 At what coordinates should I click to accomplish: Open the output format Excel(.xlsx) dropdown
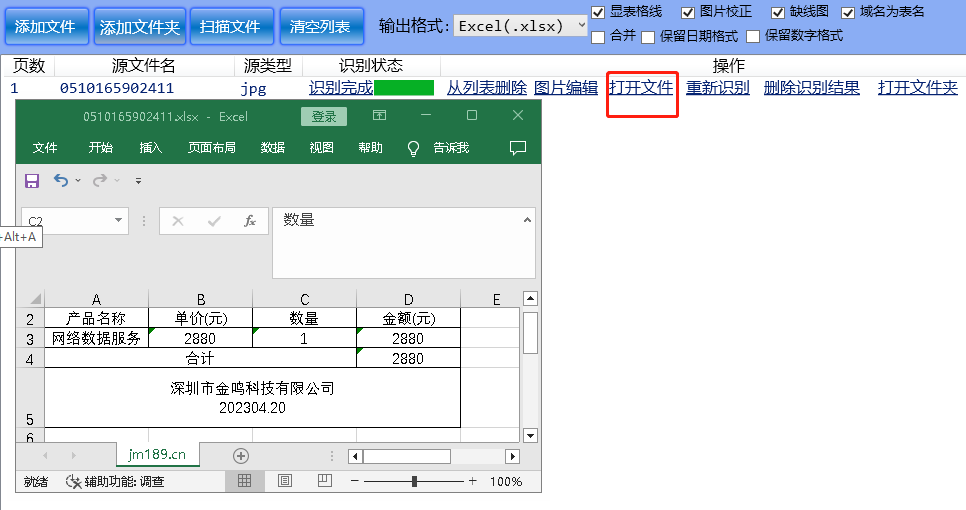click(x=521, y=26)
